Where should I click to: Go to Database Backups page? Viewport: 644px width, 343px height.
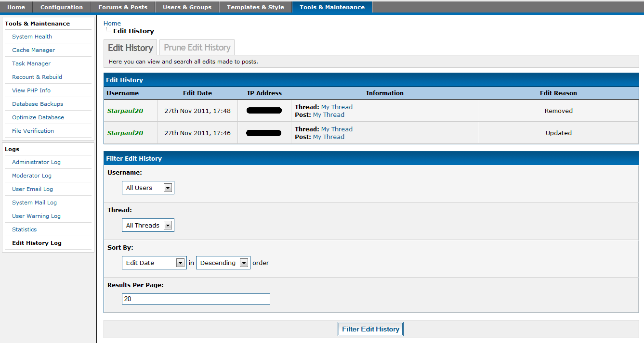(38, 104)
